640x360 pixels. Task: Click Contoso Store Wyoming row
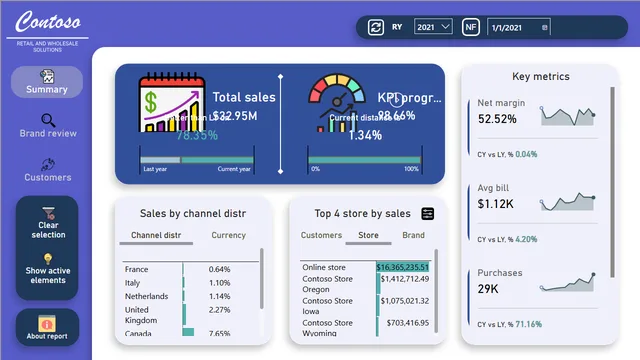click(365, 327)
